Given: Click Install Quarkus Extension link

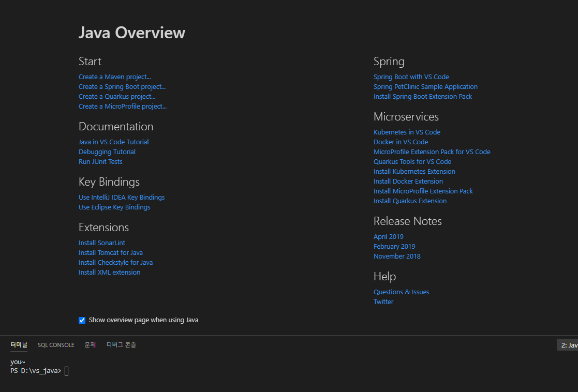Looking at the screenshot, I should tap(410, 201).
